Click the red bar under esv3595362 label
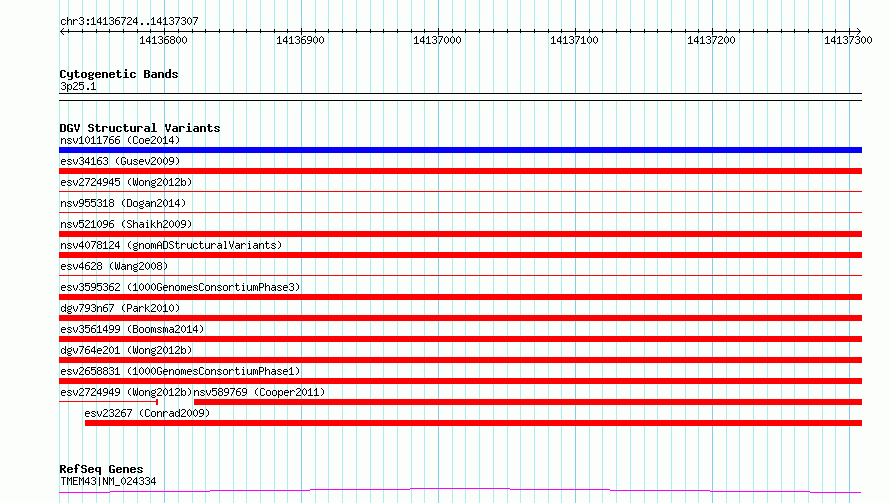Screen dimensions: 890x503 pyautogui.click(x=460, y=297)
